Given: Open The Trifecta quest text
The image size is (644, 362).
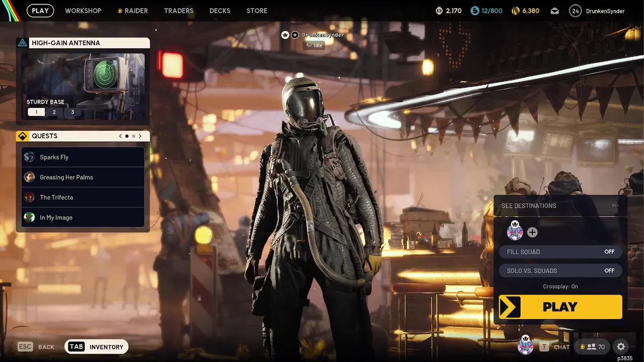Looking at the screenshot, I should pos(56,198).
